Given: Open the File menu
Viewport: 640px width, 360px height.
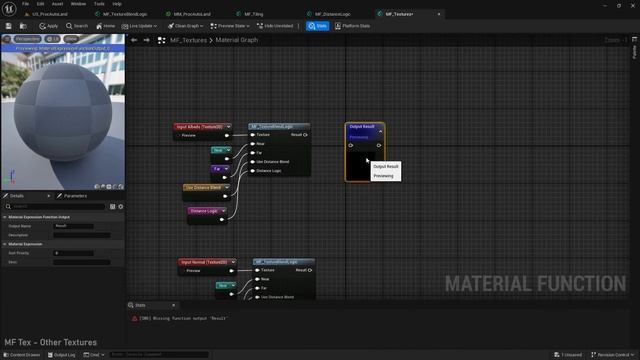Looking at the screenshot, I should [25, 4].
